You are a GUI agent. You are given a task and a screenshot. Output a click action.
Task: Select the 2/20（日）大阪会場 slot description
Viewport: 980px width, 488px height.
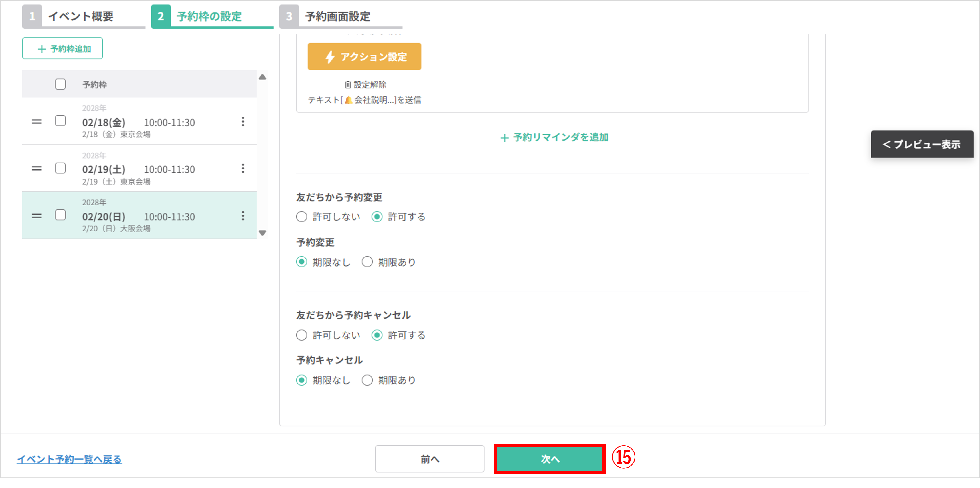pos(116,228)
